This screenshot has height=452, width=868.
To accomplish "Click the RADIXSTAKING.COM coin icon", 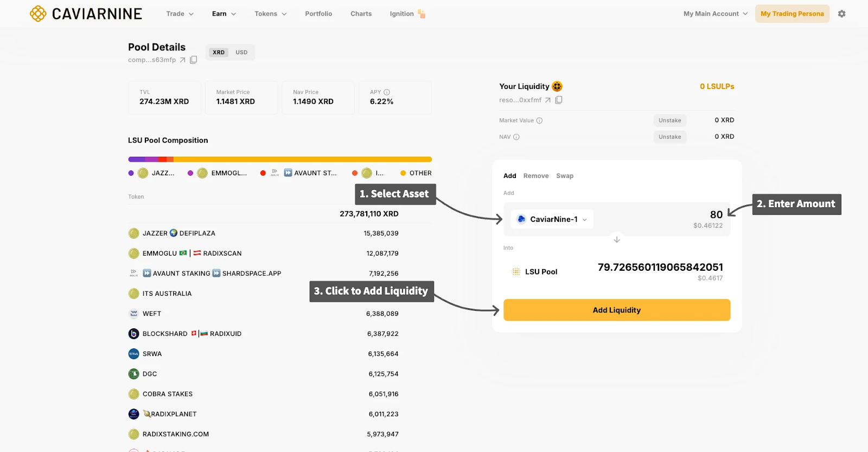I will pyautogui.click(x=134, y=434).
